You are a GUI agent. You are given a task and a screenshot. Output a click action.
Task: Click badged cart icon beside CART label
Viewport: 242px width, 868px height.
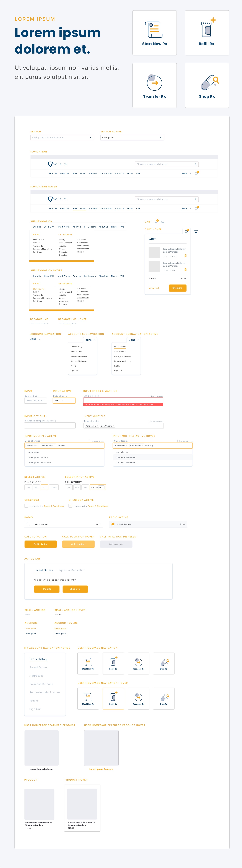point(156,221)
